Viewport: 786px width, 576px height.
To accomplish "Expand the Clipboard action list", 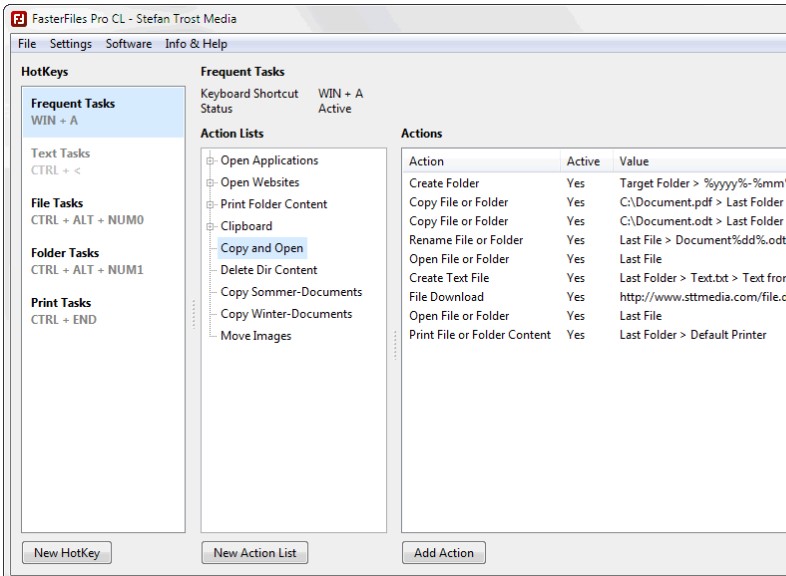I will click(211, 227).
